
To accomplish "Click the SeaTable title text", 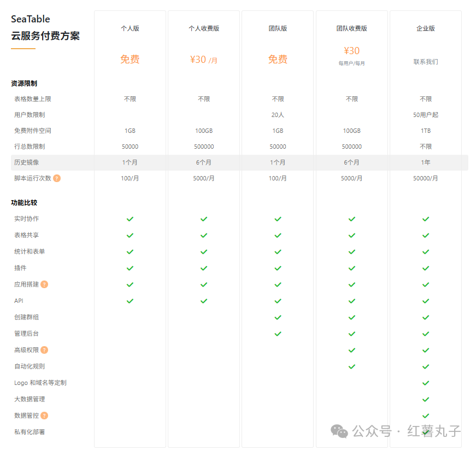I will (x=31, y=19).
